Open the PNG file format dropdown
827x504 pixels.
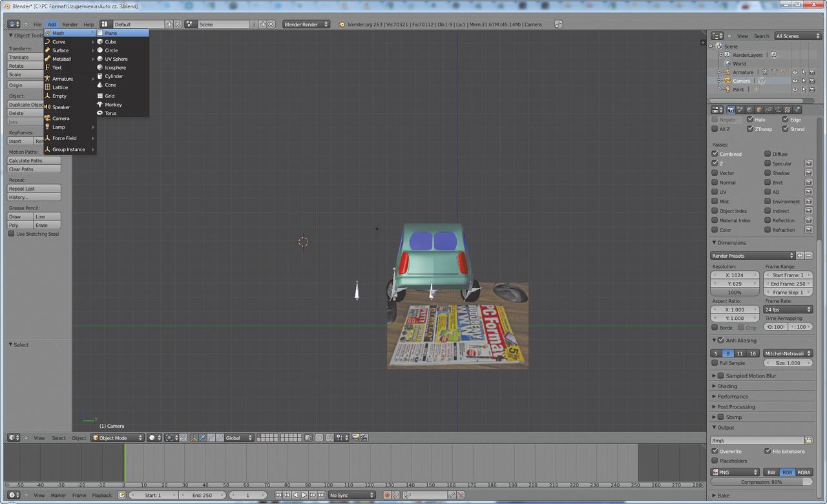735,472
